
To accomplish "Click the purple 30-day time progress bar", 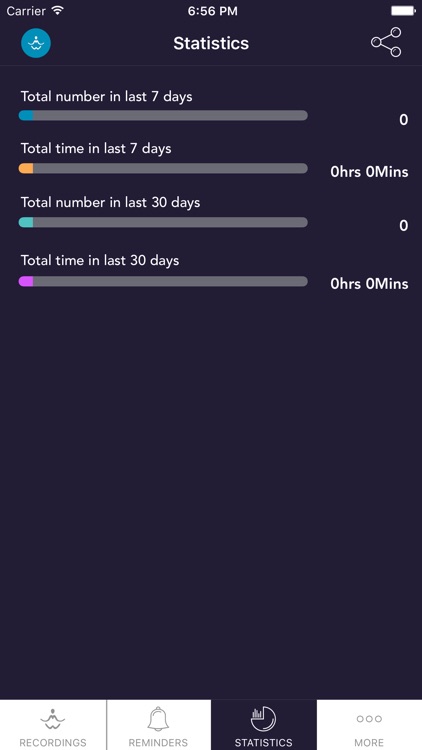I will (x=163, y=281).
